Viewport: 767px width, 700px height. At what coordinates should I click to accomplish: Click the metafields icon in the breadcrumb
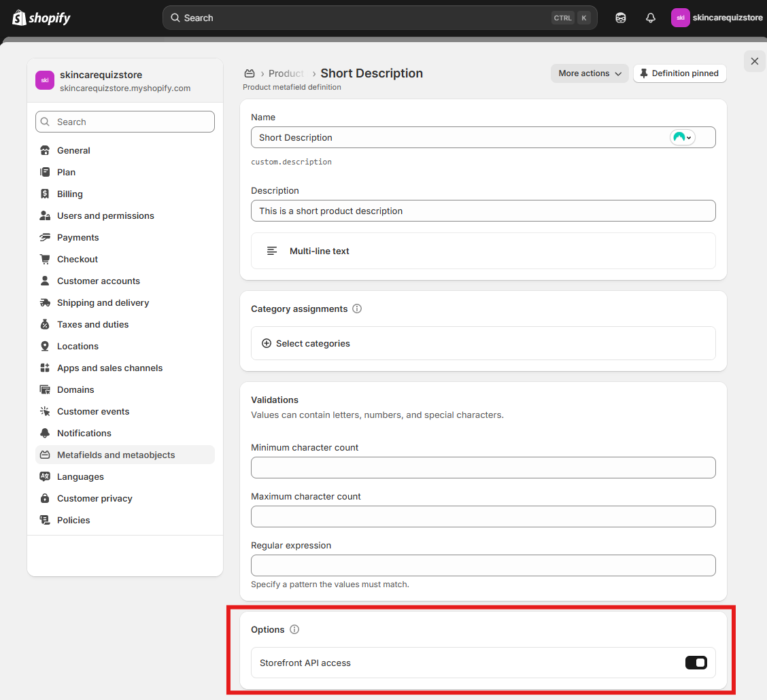click(x=250, y=73)
